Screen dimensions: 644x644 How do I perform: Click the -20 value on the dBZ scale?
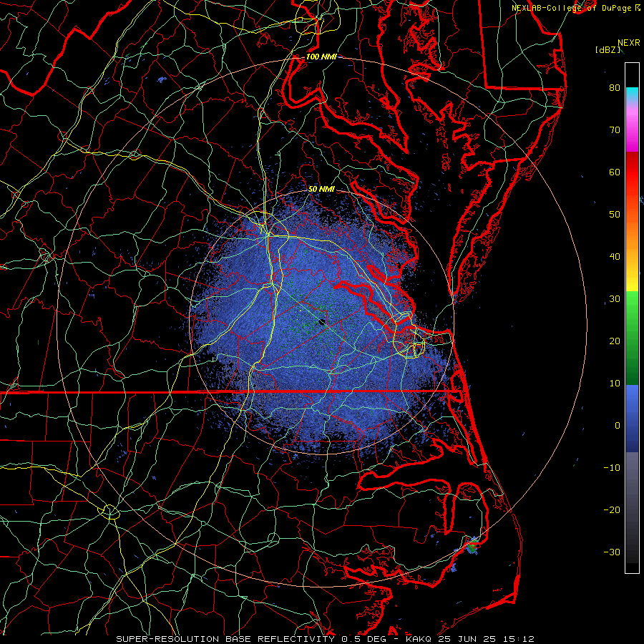(612, 510)
